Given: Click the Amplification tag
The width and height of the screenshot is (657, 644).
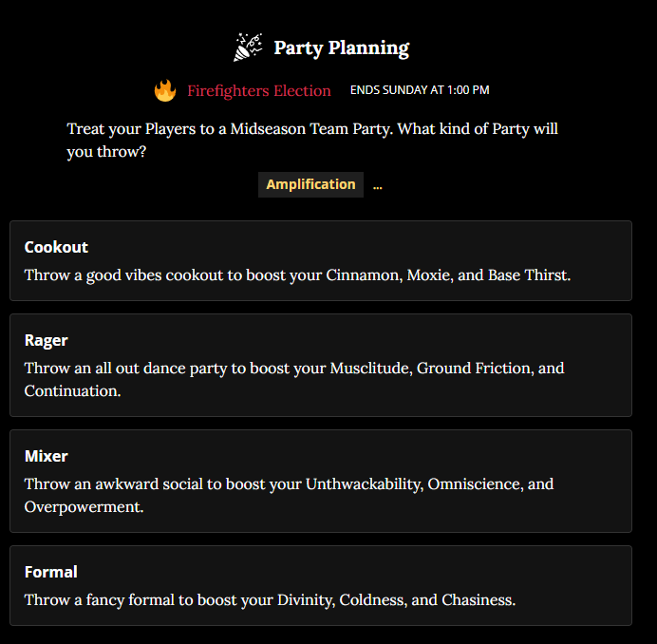Looking at the screenshot, I should [x=310, y=184].
